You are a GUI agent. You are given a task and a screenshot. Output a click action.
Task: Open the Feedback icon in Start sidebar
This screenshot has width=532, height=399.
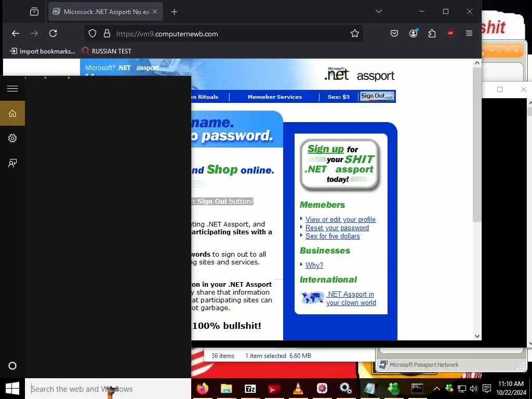(x=12, y=163)
